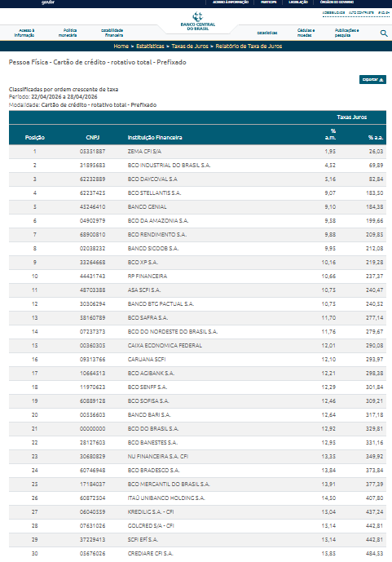Select KREDILIG S.A. - CFI cell
This screenshot has width=392, height=562.
pos(151,511)
